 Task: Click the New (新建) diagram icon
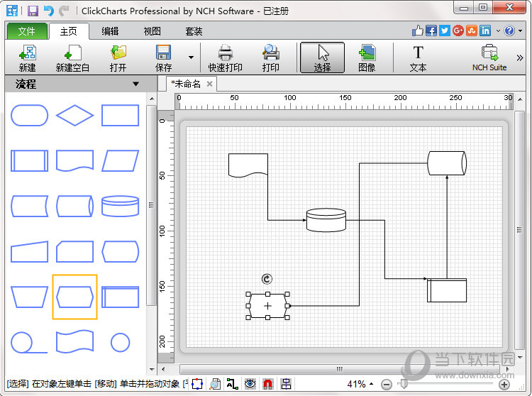coord(28,57)
